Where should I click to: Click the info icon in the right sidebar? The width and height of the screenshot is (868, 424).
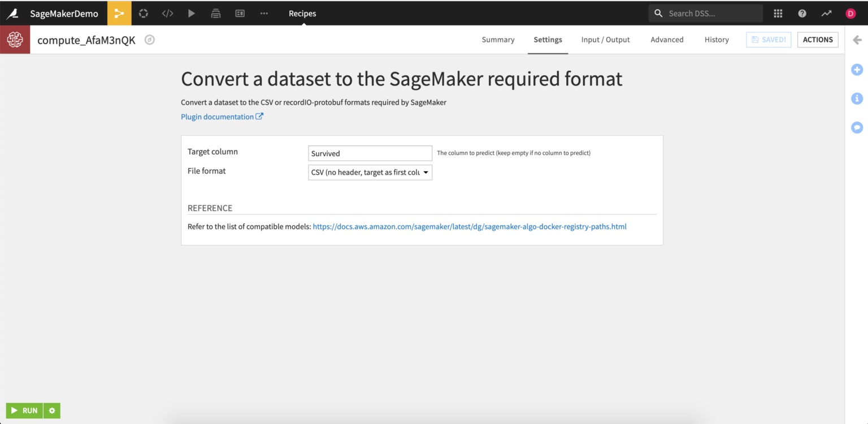pos(857,98)
